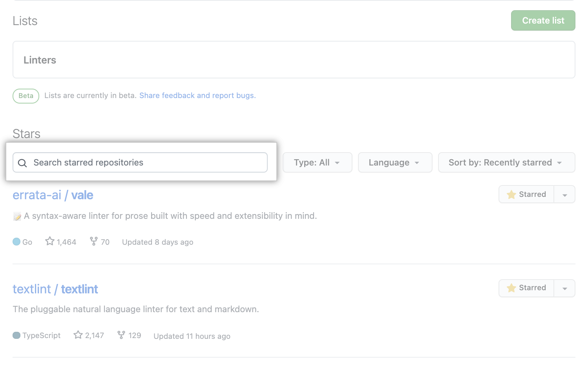
Task: Open the Type: All filter dropdown
Action: click(318, 162)
